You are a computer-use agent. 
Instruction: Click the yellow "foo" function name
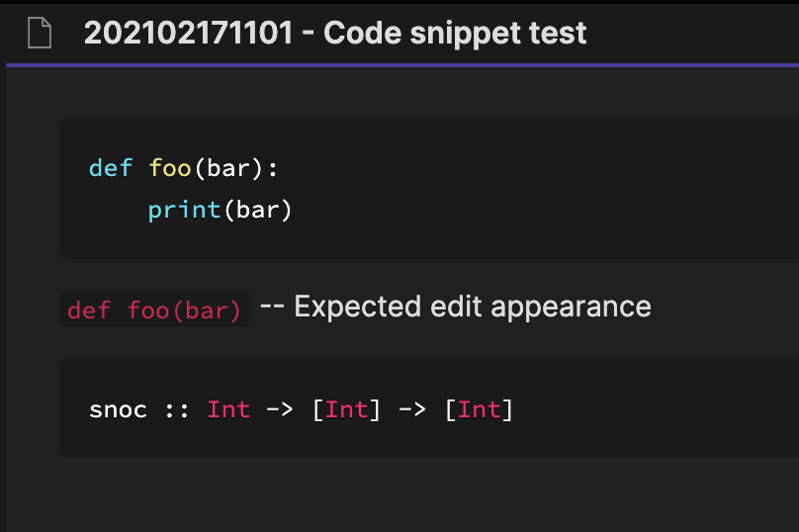pos(170,168)
